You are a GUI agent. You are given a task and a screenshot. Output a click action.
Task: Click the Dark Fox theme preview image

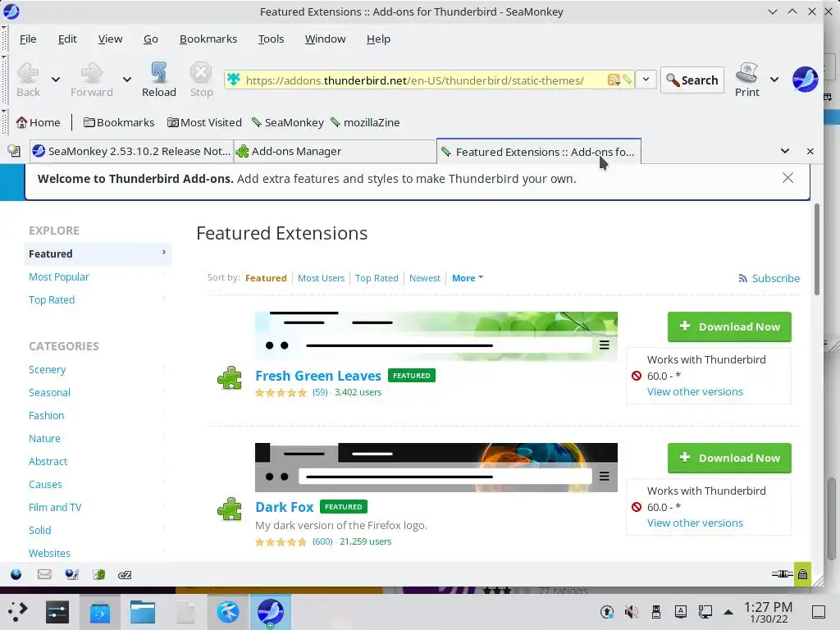(436, 467)
